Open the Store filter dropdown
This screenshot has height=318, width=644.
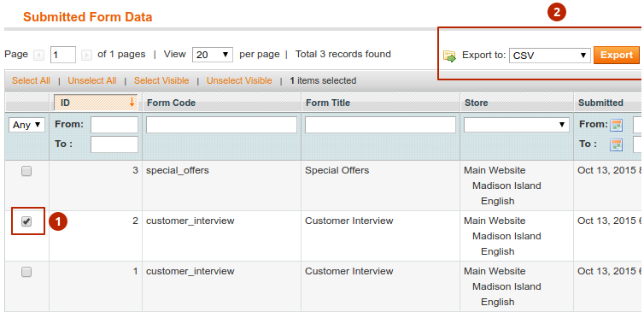[x=516, y=125]
